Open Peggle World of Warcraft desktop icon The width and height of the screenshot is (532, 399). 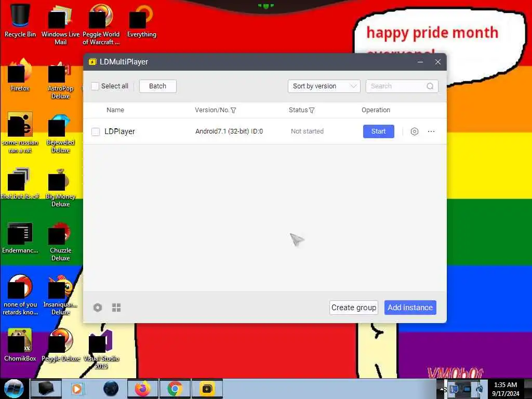pyautogui.click(x=101, y=24)
